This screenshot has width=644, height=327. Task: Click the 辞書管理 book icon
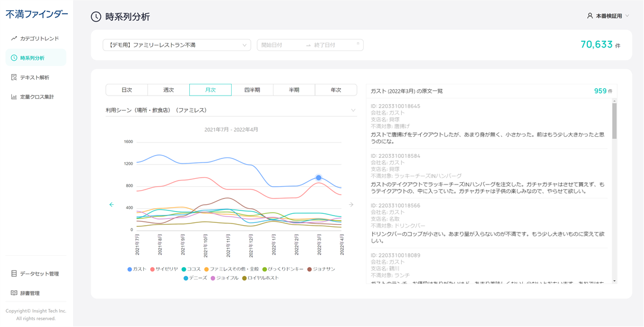14,293
